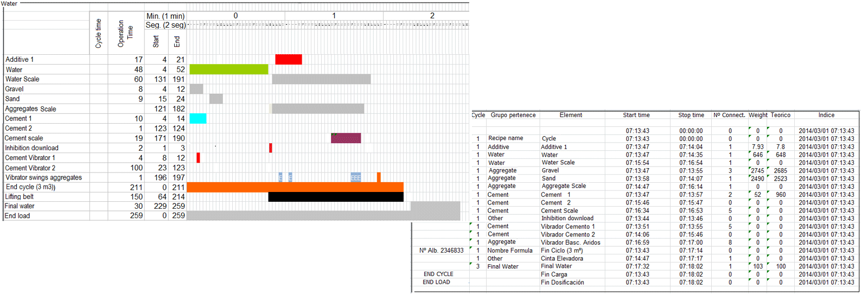Select the gray Gravel bar in chart
The image size is (868, 301).
click(x=196, y=89)
